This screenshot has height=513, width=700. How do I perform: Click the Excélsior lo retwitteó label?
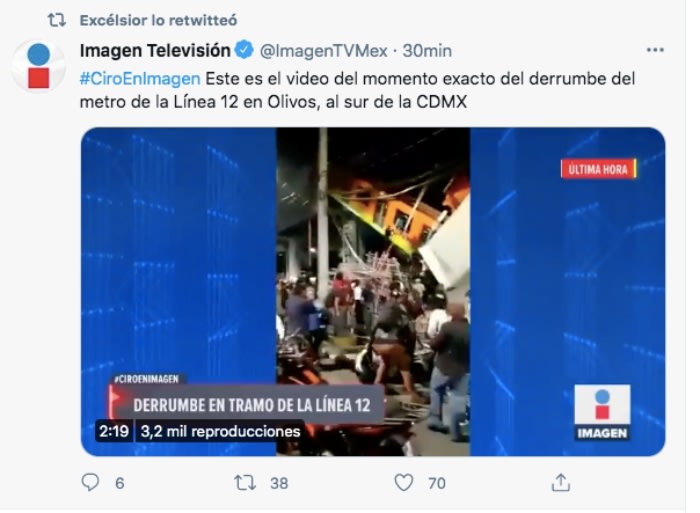(x=158, y=20)
